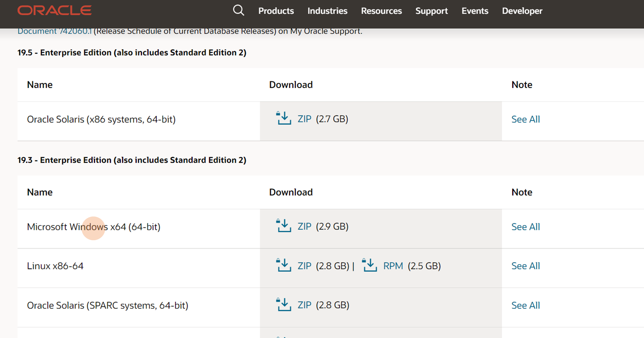Select 'Oracle Solaris (x86 systems, 64-bit)' text
Viewport: 644px width, 338px height.
[x=101, y=119]
